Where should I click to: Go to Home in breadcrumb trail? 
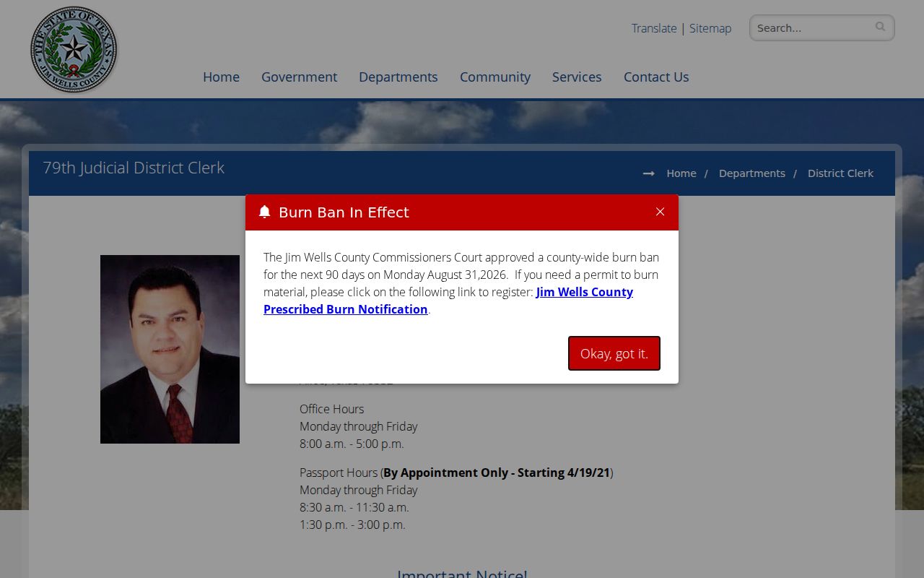point(681,173)
